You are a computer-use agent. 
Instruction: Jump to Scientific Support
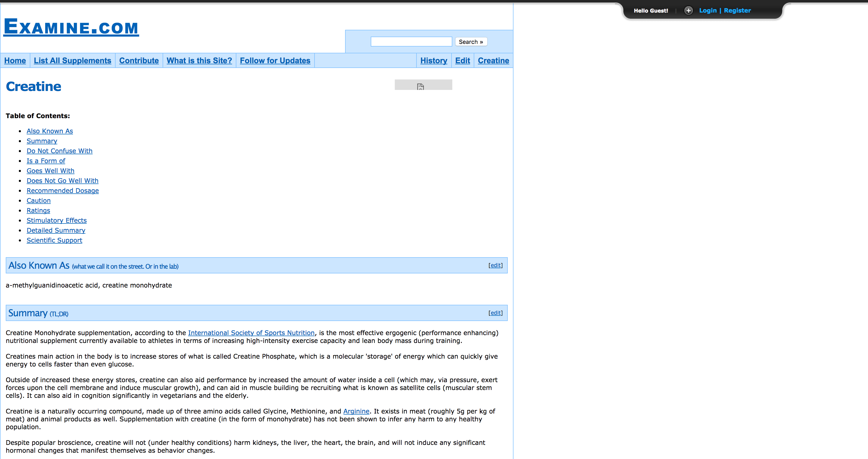[x=54, y=241]
